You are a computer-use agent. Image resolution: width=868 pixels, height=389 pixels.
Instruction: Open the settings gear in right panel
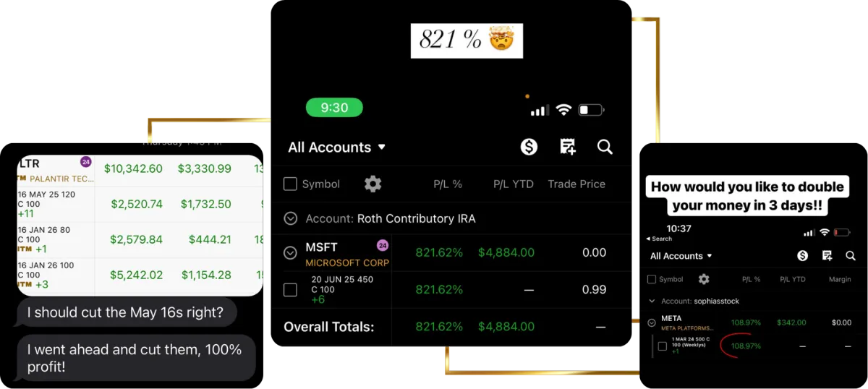pos(704,279)
